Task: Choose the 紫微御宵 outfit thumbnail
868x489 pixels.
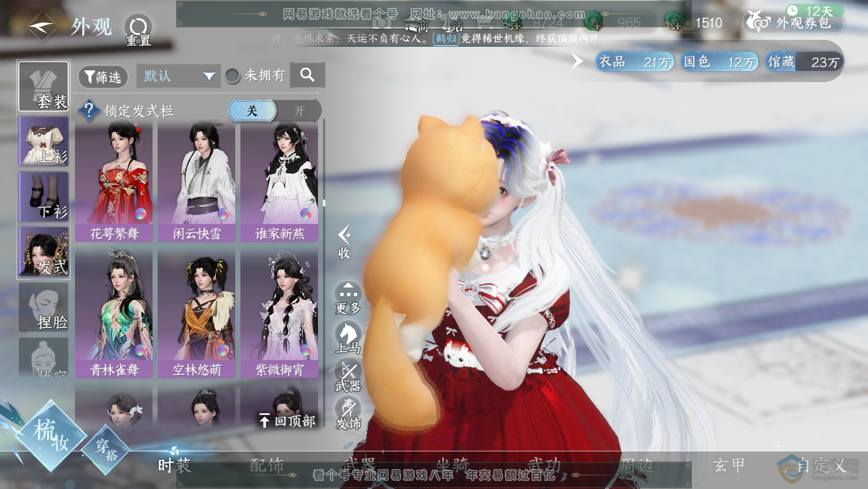Action: coord(279,313)
